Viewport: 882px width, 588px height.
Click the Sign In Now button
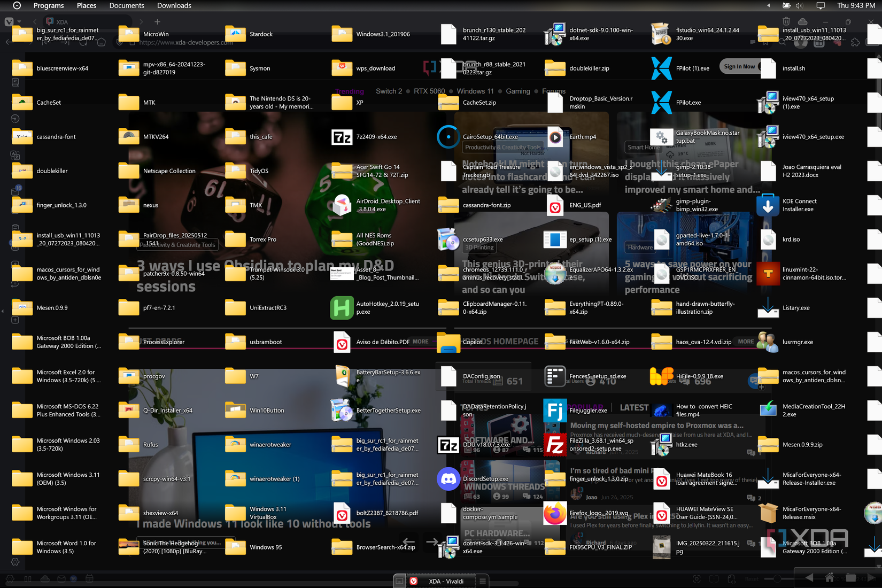[x=740, y=66]
